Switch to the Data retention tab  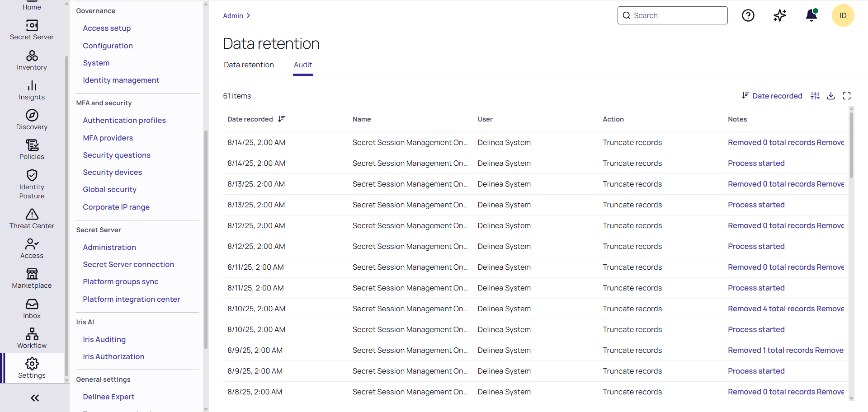click(249, 65)
